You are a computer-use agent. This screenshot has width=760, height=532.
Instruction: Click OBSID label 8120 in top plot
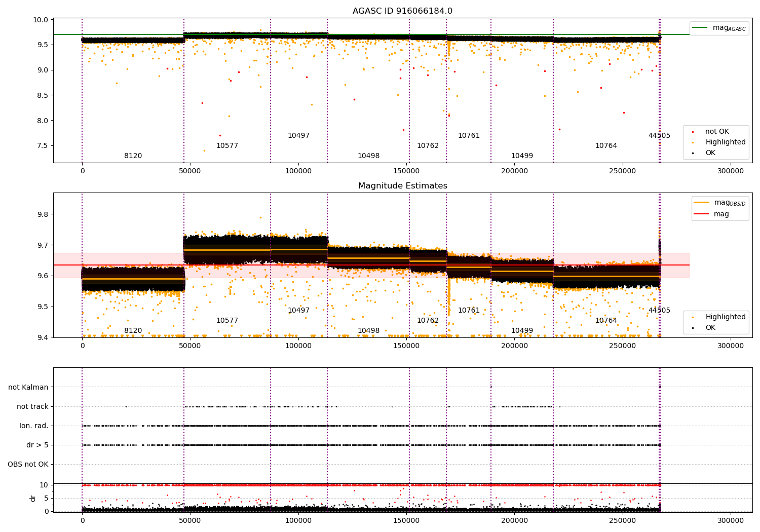[133, 156]
